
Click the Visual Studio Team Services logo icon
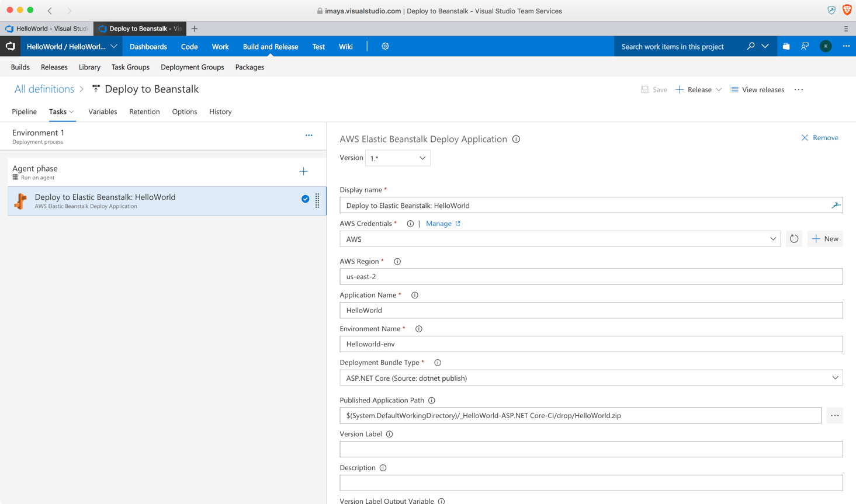pos(11,46)
